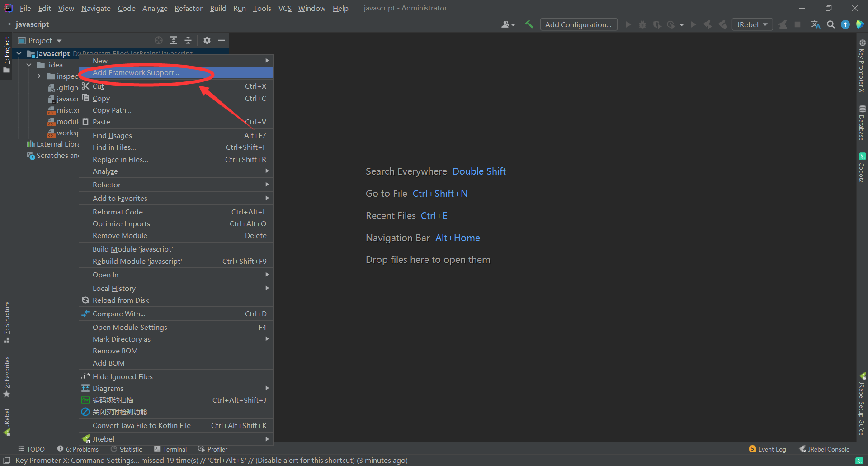Select the gear icon in Project panel
The width and height of the screenshot is (868, 466).
click(x=207, y=40)
